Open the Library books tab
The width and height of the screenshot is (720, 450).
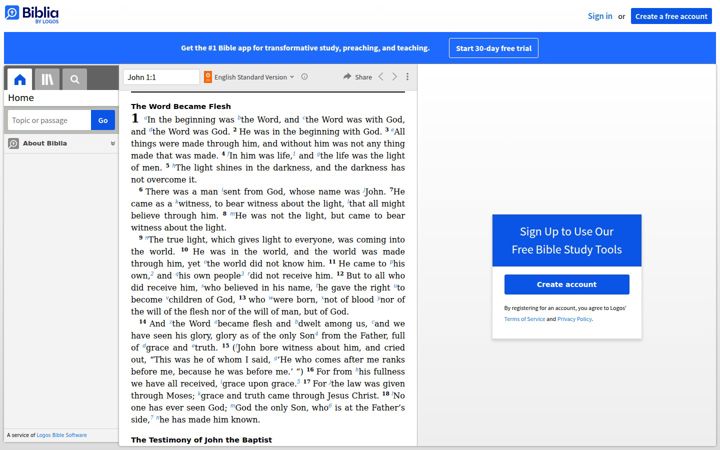click(47, 79)
